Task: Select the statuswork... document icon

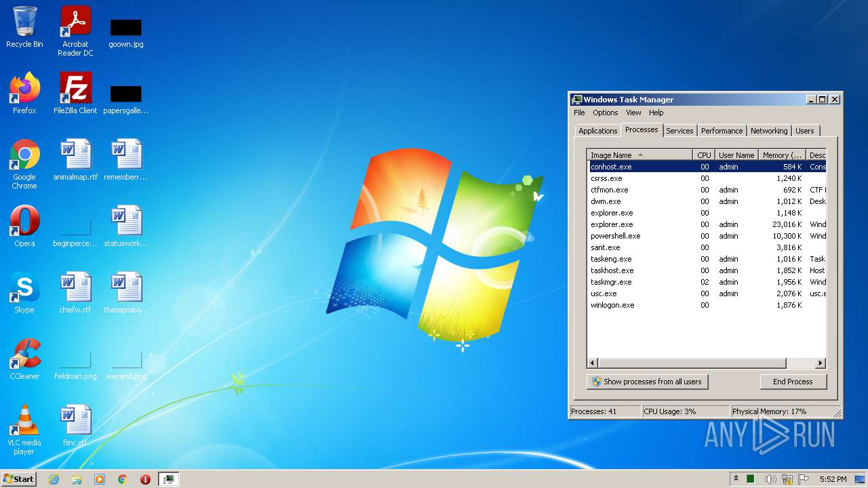Action: tap(126, 226)
